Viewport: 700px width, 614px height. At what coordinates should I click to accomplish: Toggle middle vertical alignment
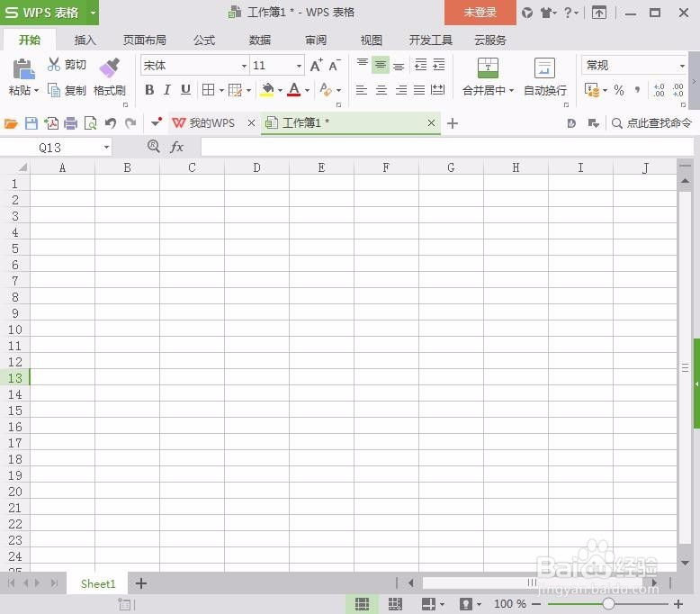pyautogui.click(x=381, y=65)
